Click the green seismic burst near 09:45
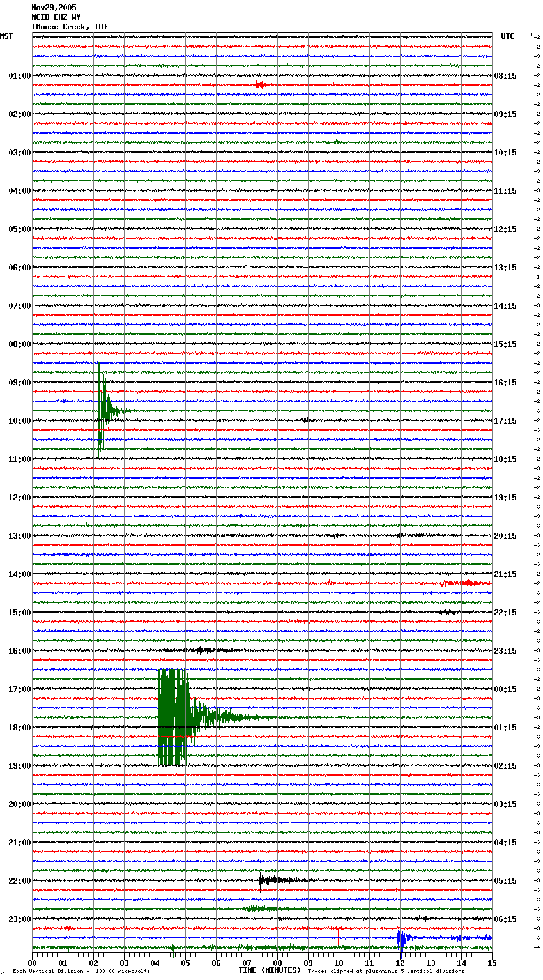Viewport: 543px width, 980px height. coord(103,410)
